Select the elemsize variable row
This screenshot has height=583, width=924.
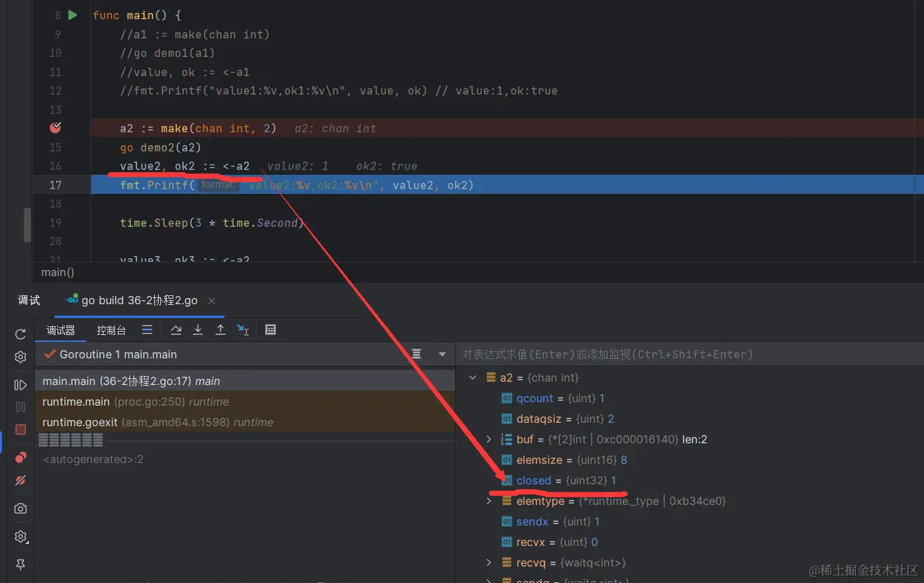(x=690, y=460)
